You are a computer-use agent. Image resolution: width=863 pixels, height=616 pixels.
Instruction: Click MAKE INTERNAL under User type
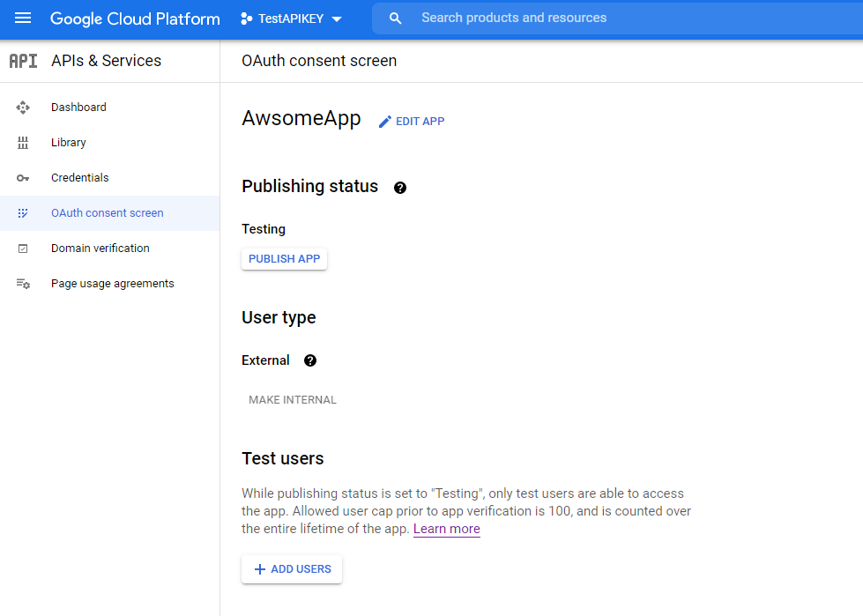(292, 399)
